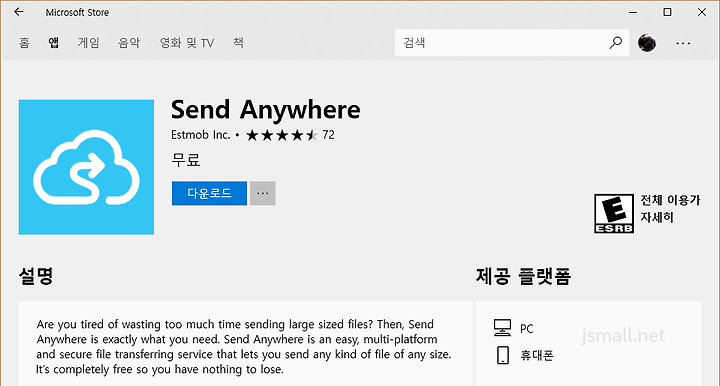Go to the 영화 및 TV tab
The image size is (720, 386).
187,43
